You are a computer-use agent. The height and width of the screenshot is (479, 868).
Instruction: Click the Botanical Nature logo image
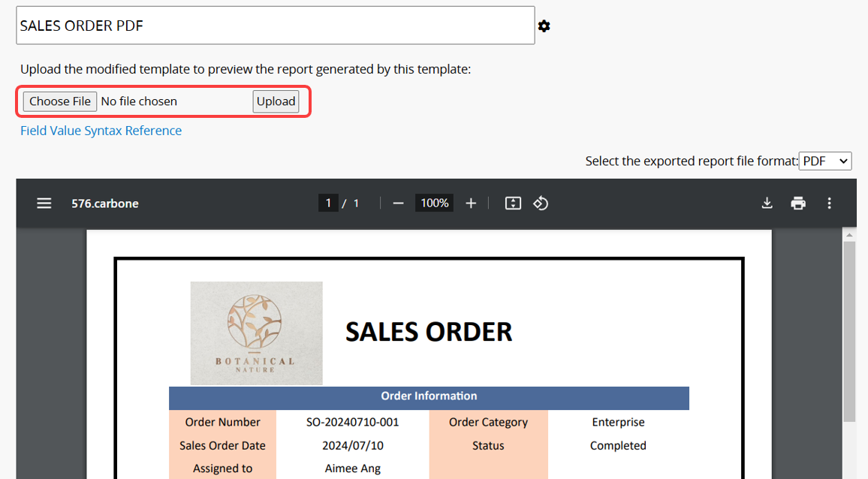256,333
